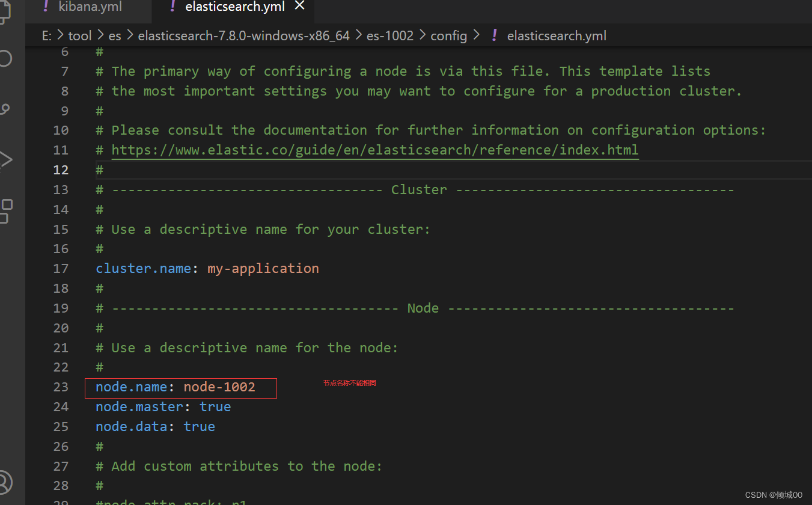Image resolution: width=812 pixels, height=505 pixels.
Task: Click comment 'Add custom attributes to the node'
Action: [x=239, y=466]
